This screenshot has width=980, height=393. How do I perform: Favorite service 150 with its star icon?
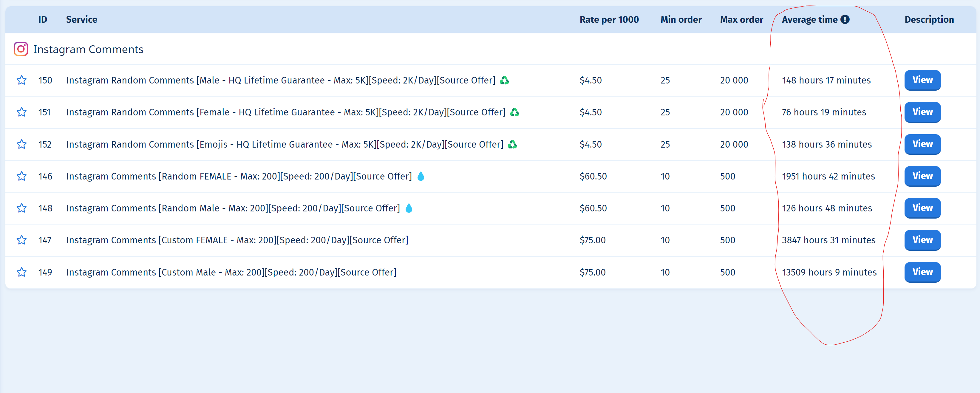[22, 80]
